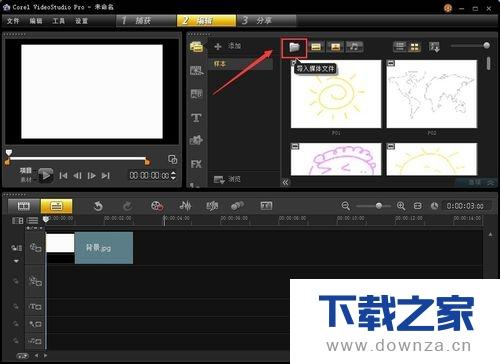Zoom in the timeline with the plus magnifier
Screen dimensions: 500x364
point(401,206)
